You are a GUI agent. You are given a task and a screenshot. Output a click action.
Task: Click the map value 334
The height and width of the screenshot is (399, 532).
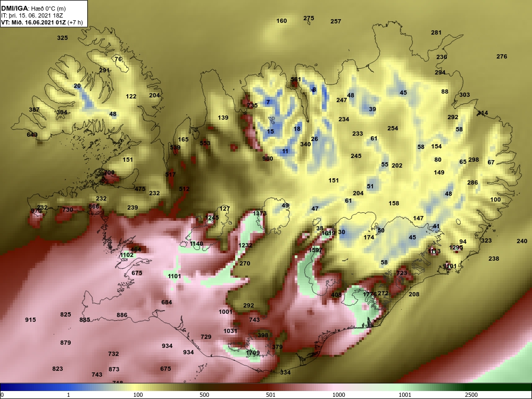pyautogui.click(x=285, y=373)
